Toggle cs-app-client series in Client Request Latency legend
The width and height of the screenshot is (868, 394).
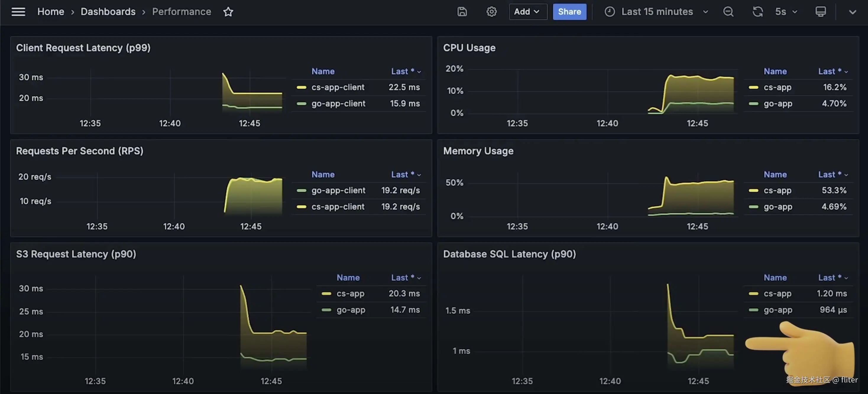coord(338,87)
